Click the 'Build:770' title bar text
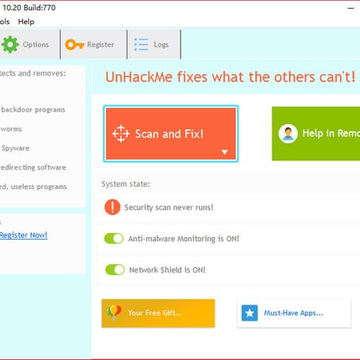The height and width of the screenshot is (360, 360). click(39, 7)
